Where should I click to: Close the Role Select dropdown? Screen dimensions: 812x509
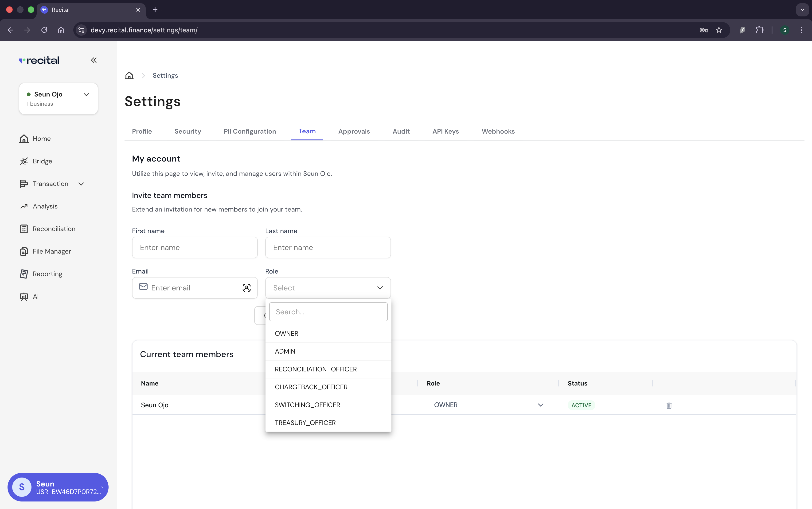point(380,288)
